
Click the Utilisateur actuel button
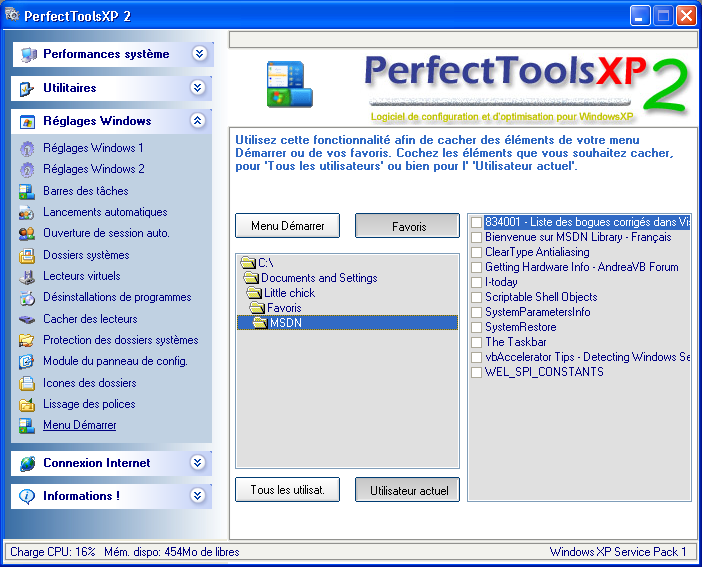pyautogui.click(x=407, y=490)
